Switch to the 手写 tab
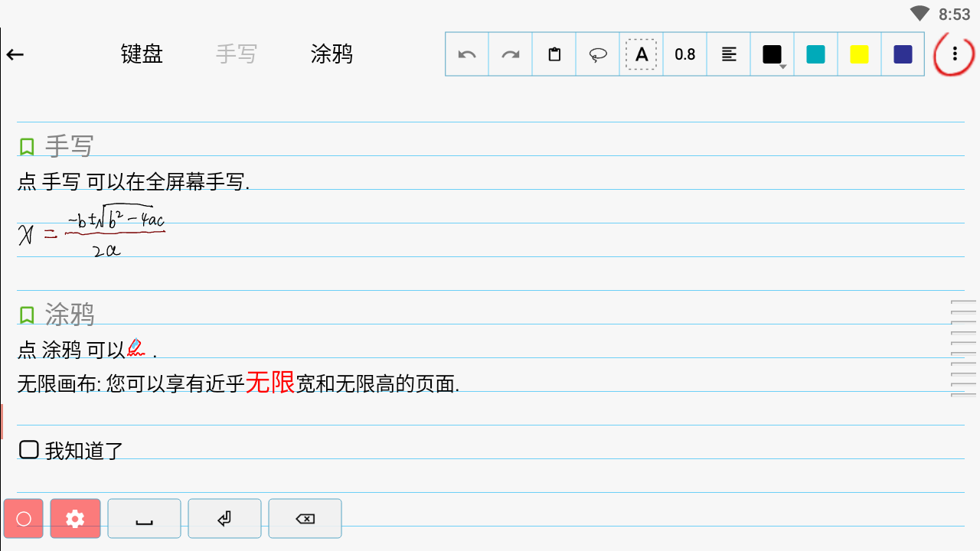Viewport: 980px width, 551px height. click(x=236, y=54)
